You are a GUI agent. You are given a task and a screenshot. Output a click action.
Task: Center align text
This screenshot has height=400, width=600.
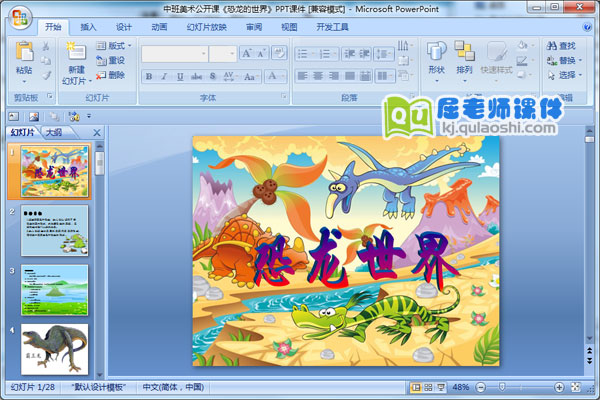(x=318, y=76)
